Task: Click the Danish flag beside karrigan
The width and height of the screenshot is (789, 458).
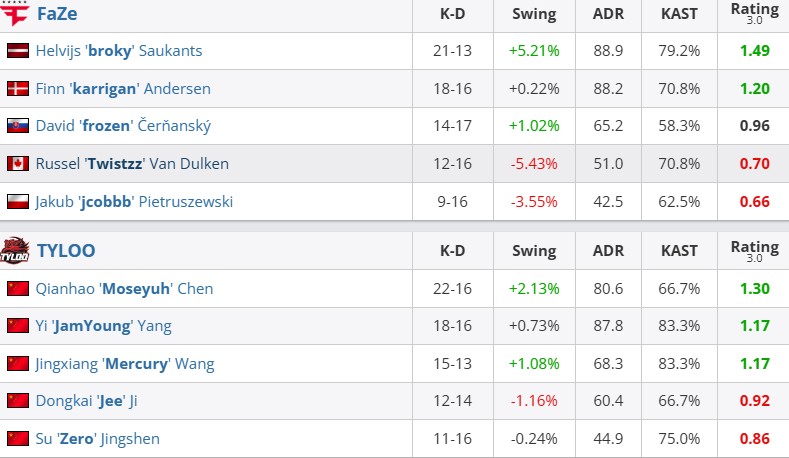Action: pyautogui.click(x=18, y=89)
